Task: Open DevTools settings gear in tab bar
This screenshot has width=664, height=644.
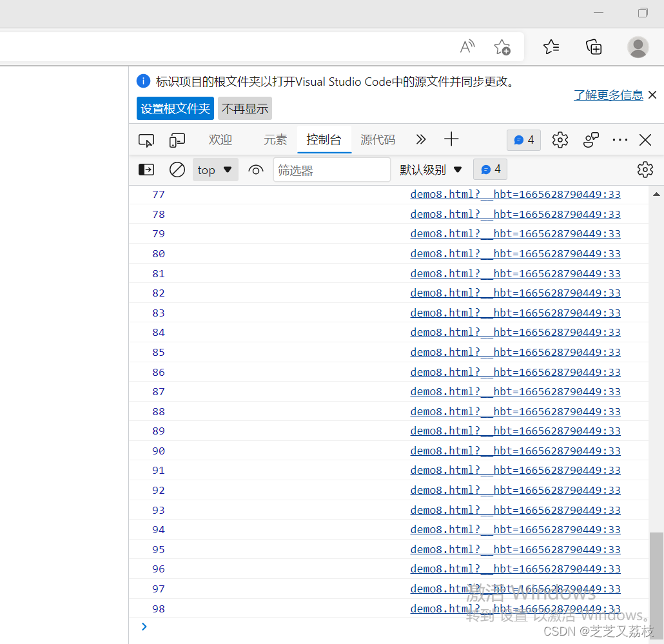Action: tap(560, 140)
